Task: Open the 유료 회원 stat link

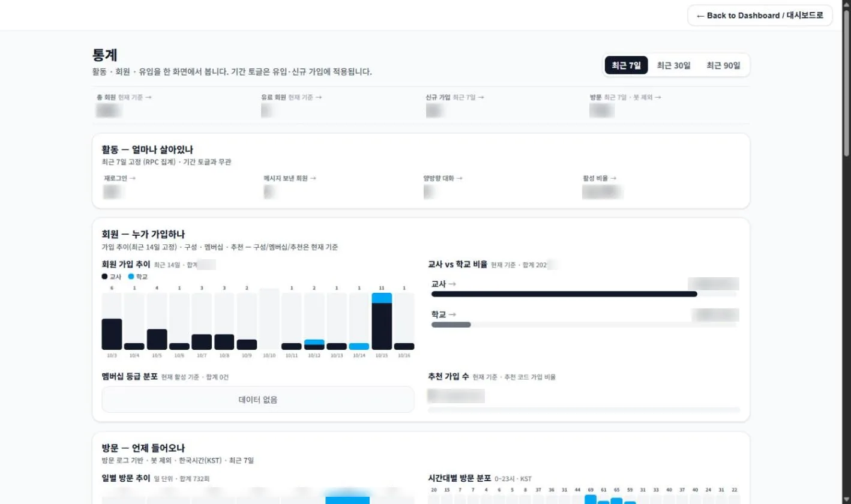Action: click(292, 97)
